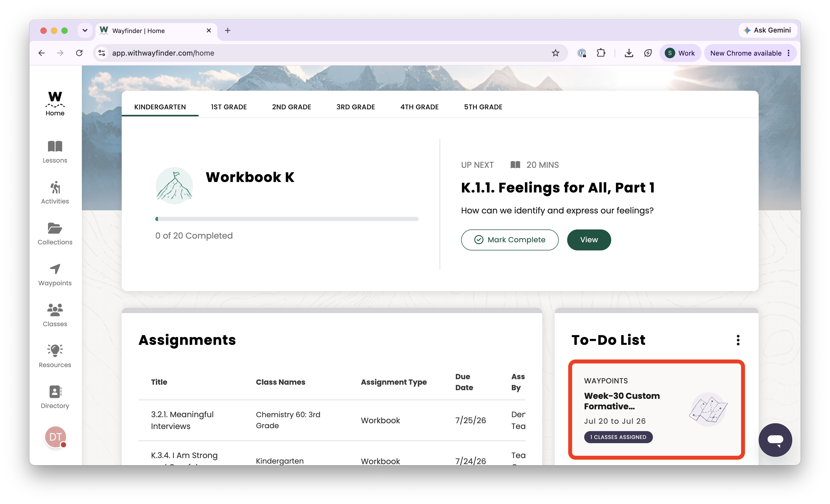Open 3.2.1. Meaningful Interviews assignment
Viewport: 830px width, 504px height.
pyautogui.click(x=182, y=420)
